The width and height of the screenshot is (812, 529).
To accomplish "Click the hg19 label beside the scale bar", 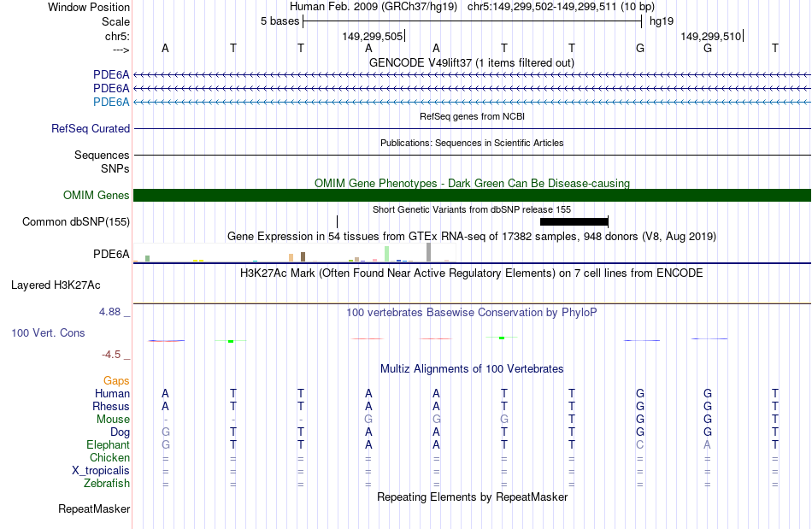I will (x=662, y=21).
